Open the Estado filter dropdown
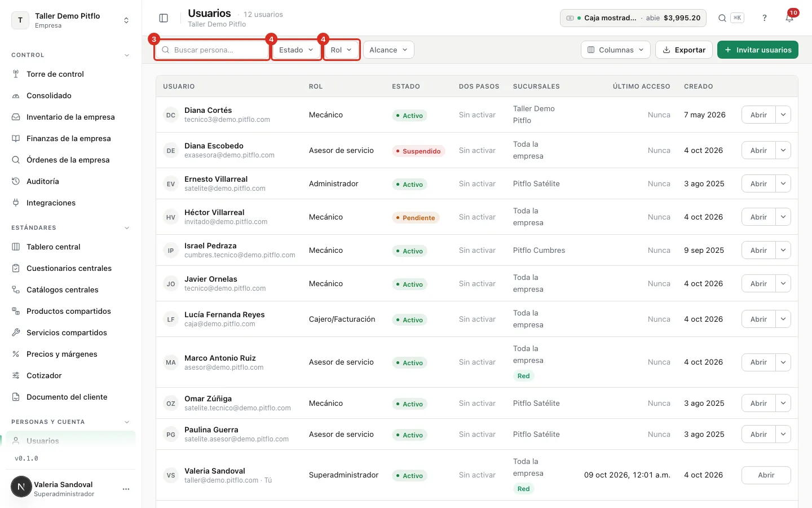Viewport: 812px width, 508px height. tap(296, 50)
